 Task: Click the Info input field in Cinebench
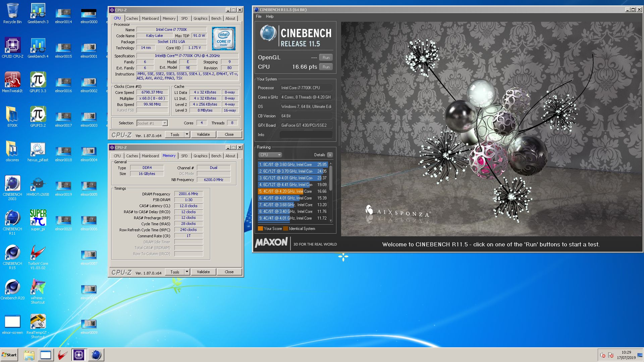pos(306,135)
